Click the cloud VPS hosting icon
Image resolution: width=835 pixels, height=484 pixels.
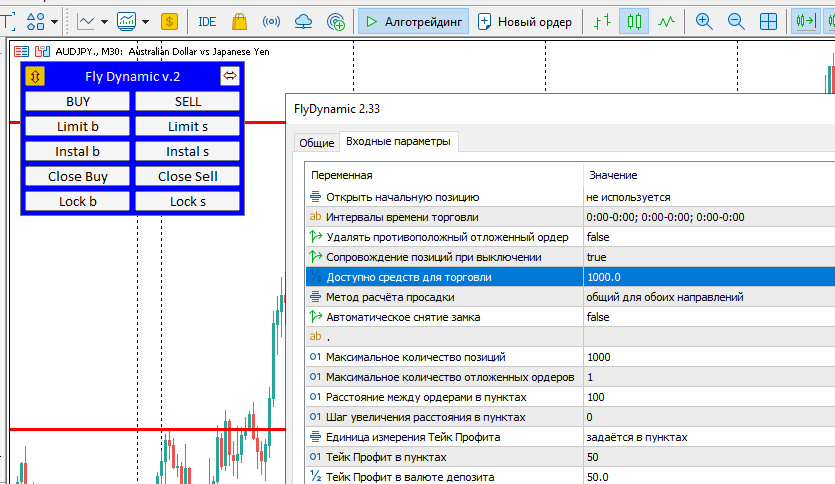tap(304, 21)
